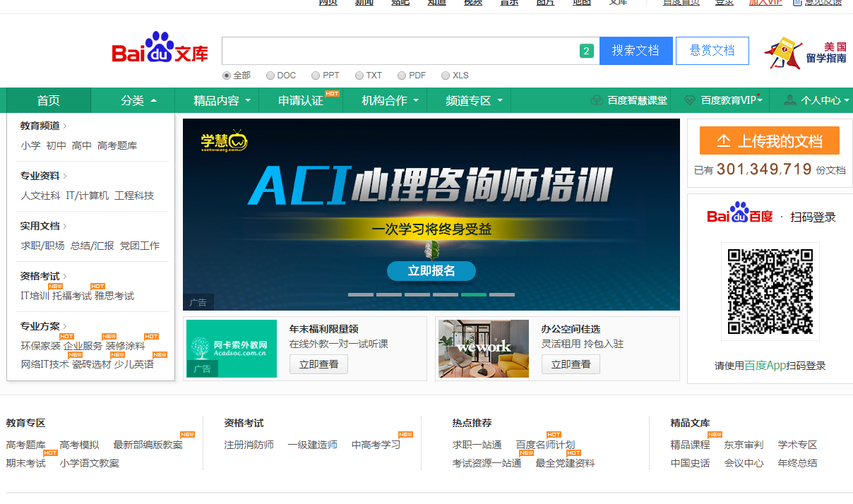Click the green number 2 badge in search box

[x=586, y=51]
